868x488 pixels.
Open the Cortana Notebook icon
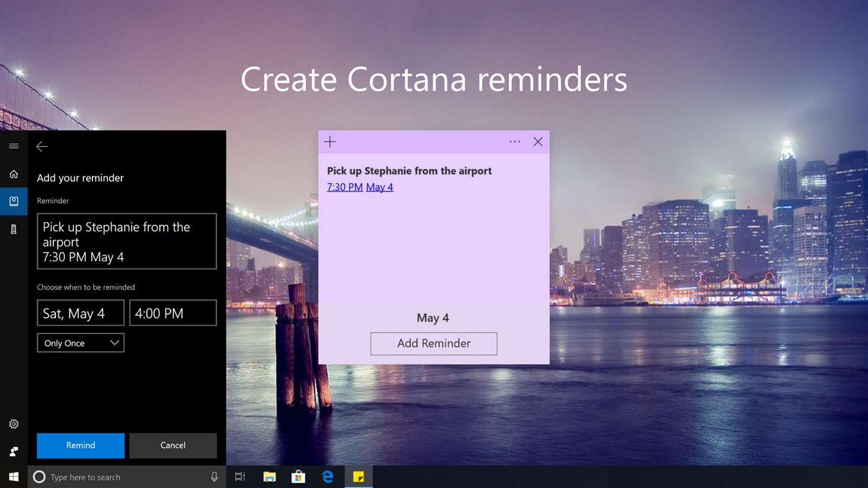pos(14,201)
